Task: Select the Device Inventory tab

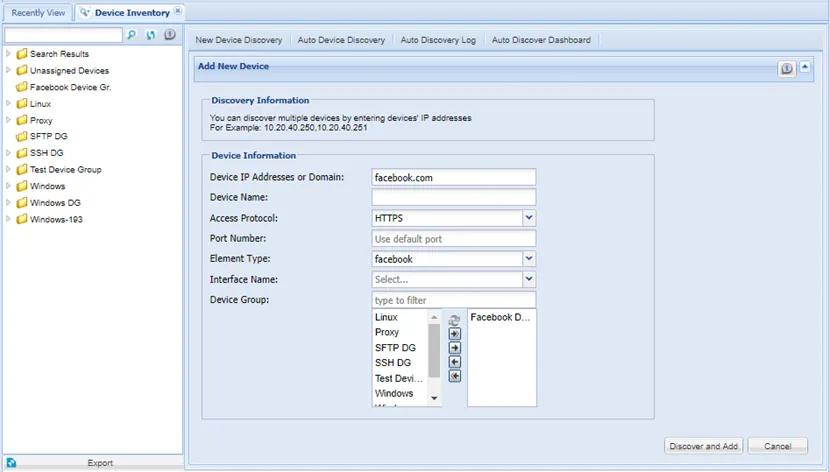Action: pyautogui.click(x=132, y=13)
